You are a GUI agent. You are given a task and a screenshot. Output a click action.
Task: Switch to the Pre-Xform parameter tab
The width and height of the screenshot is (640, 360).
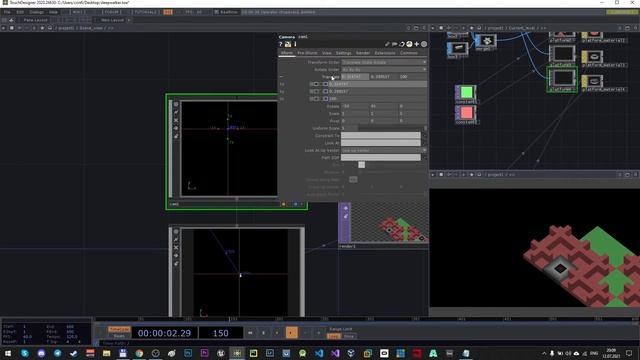click(x=307, y=53)
